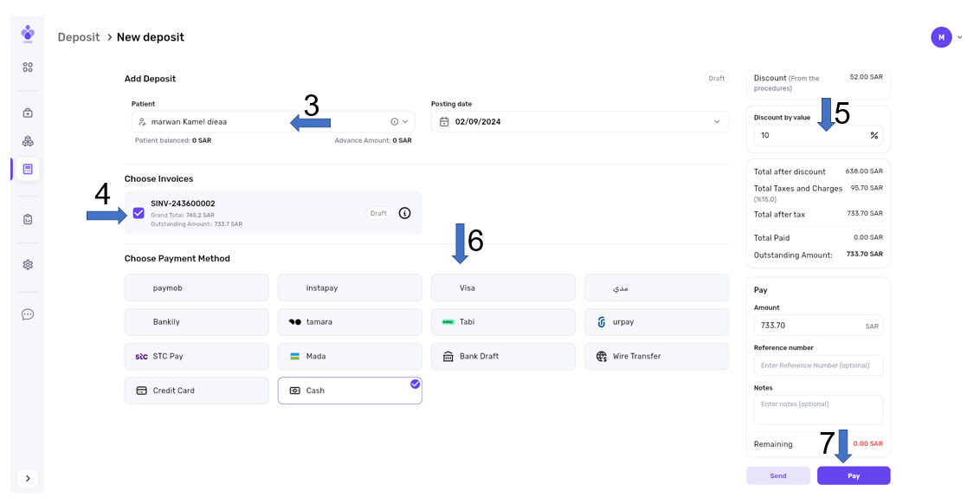
Task: Click the invoice info icon beside Draft
Action: (404, 213)
